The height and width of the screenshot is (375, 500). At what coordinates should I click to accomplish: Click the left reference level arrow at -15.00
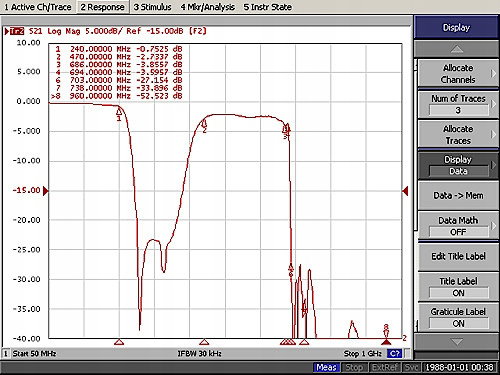[x=46, y=191]
